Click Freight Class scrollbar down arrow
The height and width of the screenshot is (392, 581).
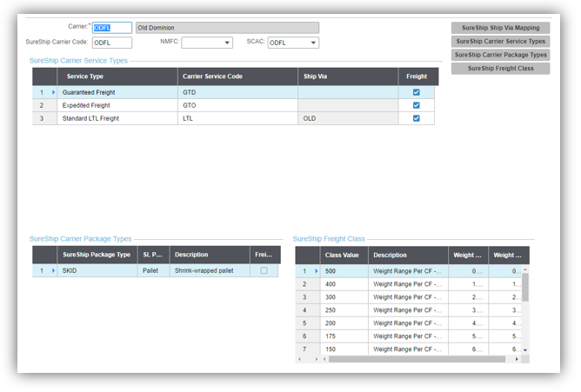coord(524,349)
